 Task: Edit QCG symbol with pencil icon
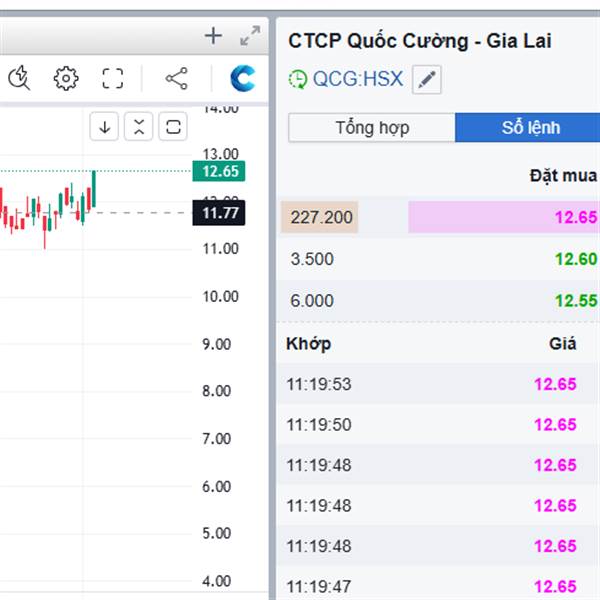427,80
